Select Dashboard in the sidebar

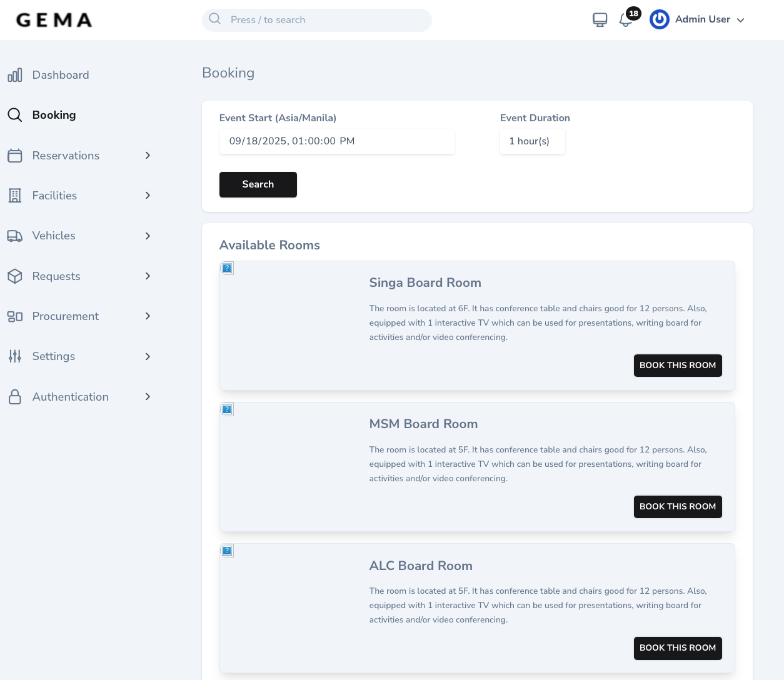click(61, 74)
